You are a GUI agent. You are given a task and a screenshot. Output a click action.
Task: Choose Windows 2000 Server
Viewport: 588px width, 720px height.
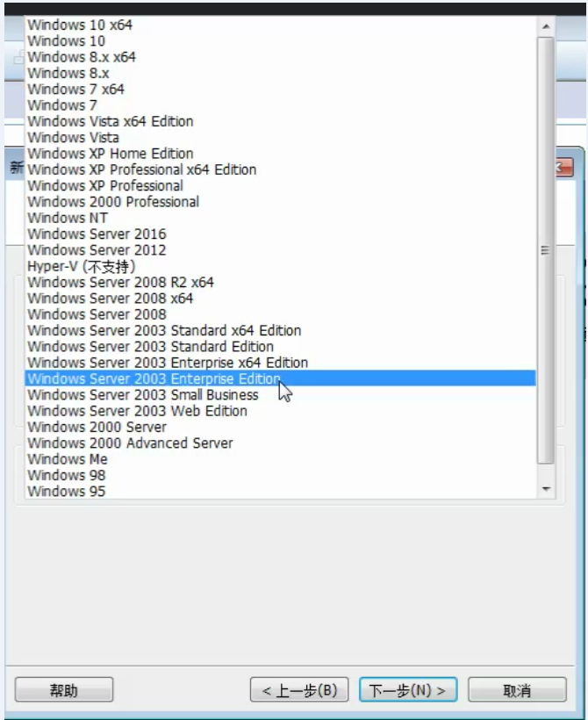coord(280,427)
